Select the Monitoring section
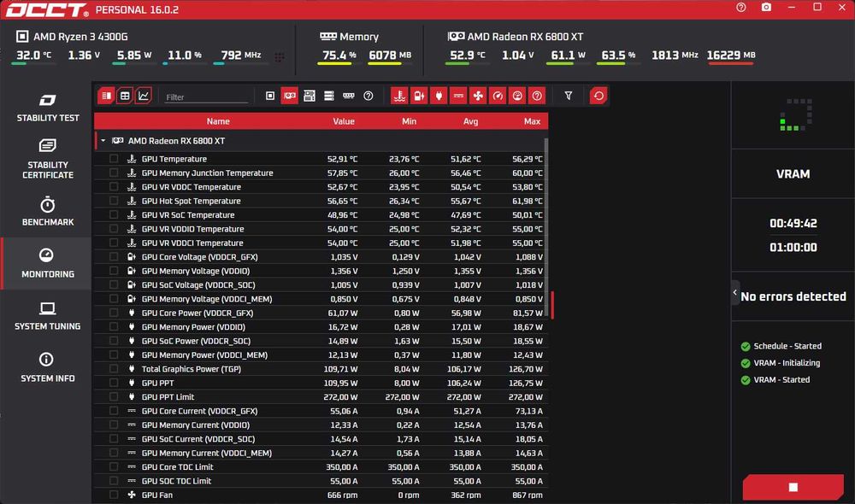 (x=47, y=264)
